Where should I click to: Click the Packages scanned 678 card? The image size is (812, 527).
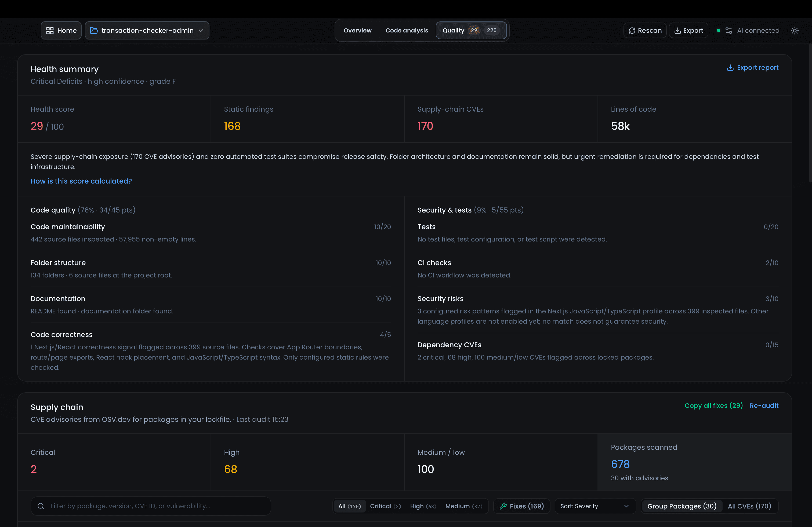(694, 462)
